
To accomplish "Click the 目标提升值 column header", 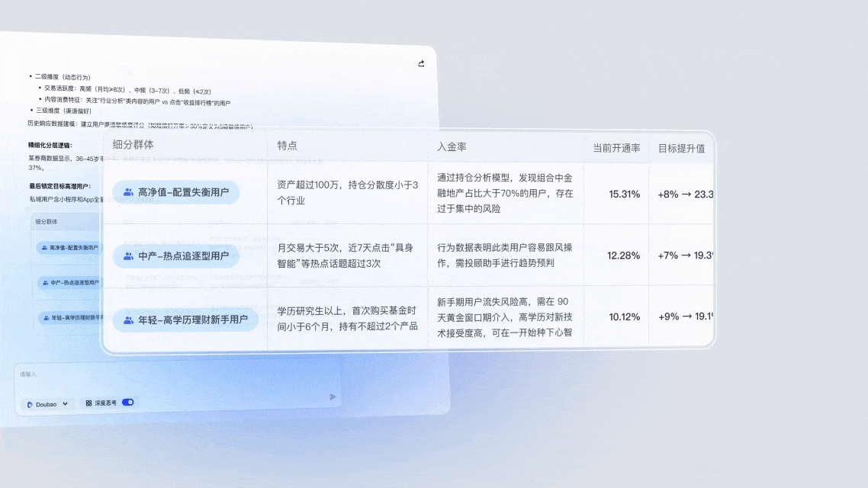I will 681,148.
